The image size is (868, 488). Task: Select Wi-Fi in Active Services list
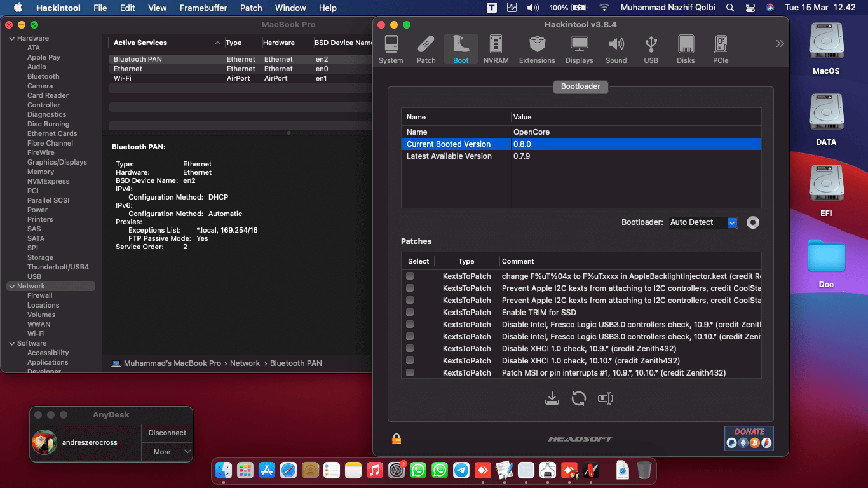pyautogui.click(x=123, y=78)
